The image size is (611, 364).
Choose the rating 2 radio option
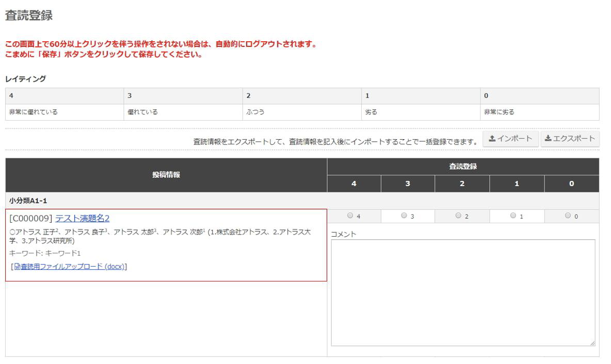(458, 216)
